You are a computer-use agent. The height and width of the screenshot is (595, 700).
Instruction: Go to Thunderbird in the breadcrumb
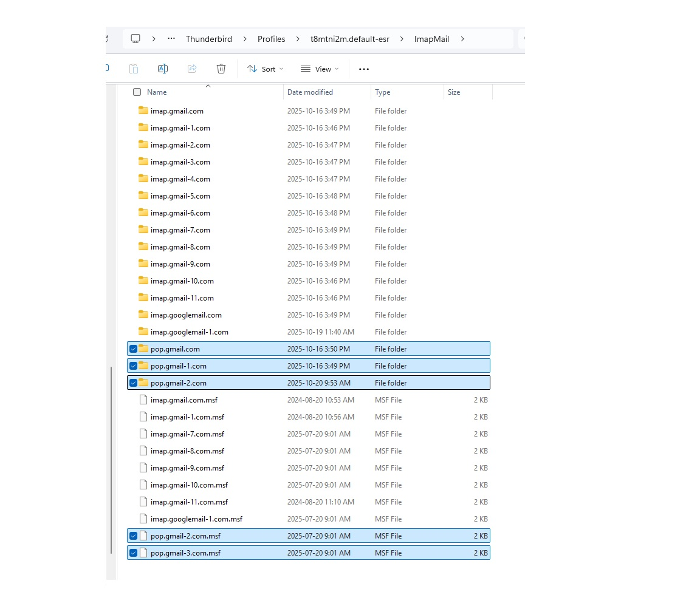(208, 39)
